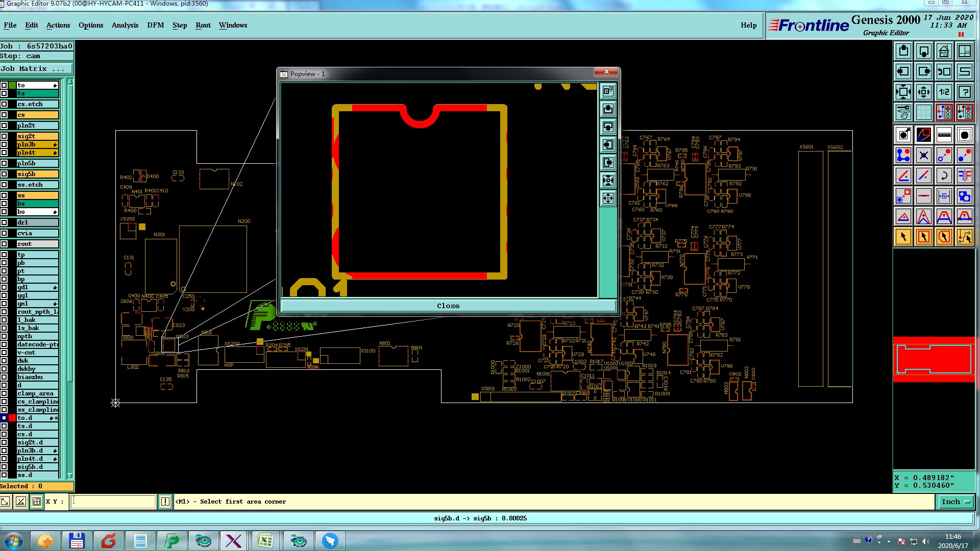Viewport: 980px width, 551px height.
Task: Open the Inch units dropdown
Action: click(x=955, y=502)
